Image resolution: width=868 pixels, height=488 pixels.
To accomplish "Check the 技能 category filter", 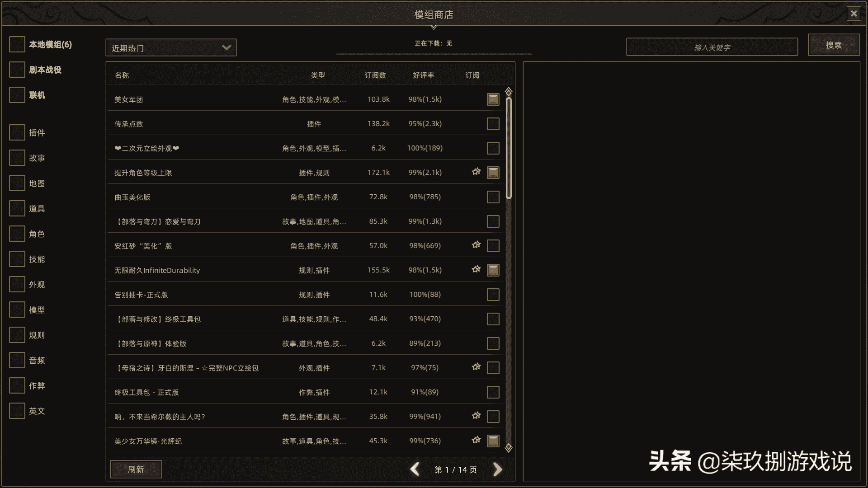I will coord(17,259).
